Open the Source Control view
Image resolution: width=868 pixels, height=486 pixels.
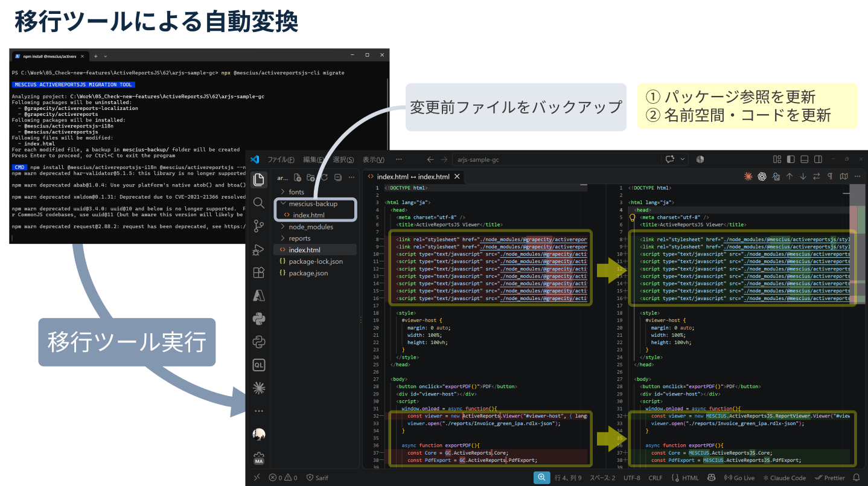259,226
